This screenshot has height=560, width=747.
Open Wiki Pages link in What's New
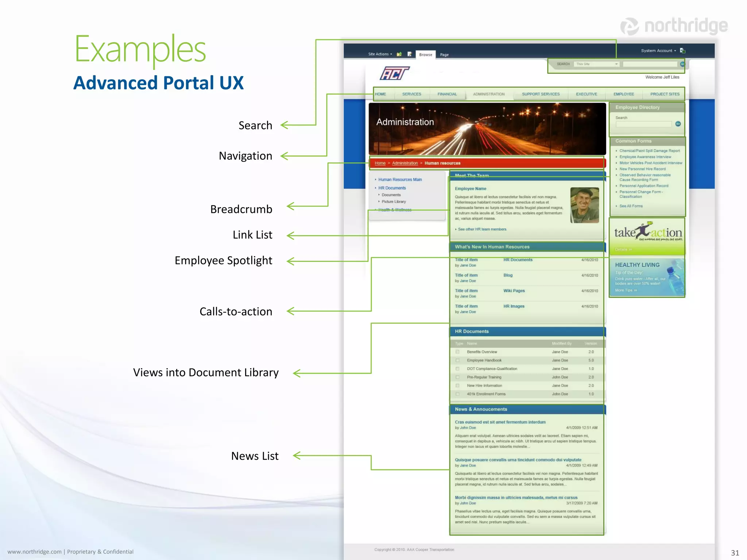pyautogui.click(x=514, y=291)
